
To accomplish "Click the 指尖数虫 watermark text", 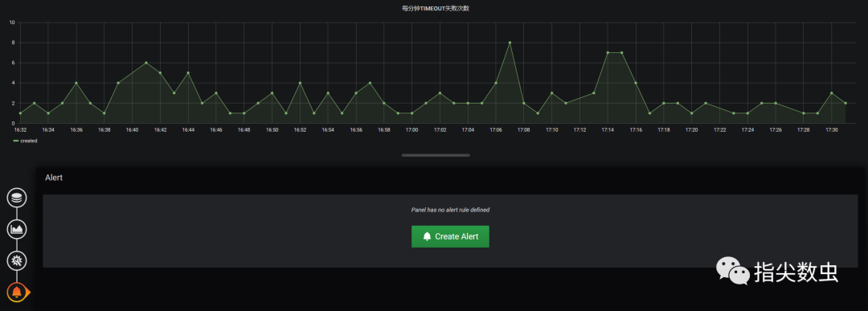I will [796, 272].
